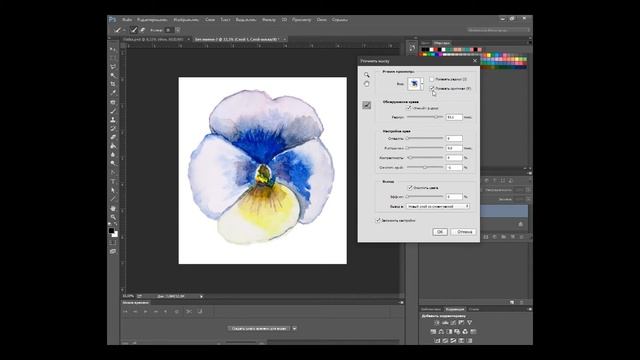The image size is (640, 360).
Task: Select the Move tool in the left toolbar
Action: pyautogui.click(x=113, y=50)
